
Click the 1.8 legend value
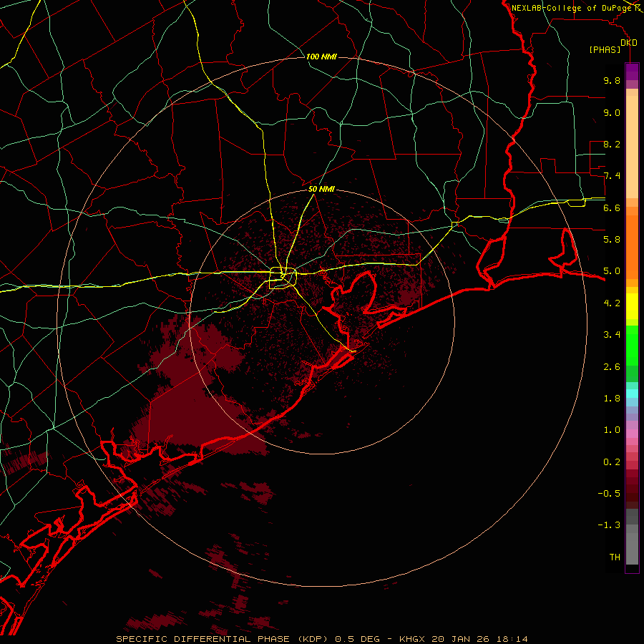point(612,399)
